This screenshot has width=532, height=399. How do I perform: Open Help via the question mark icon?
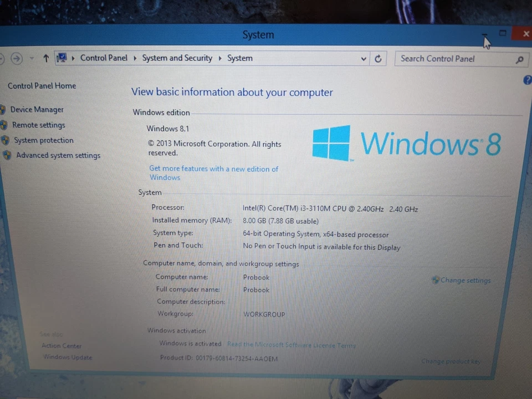point(527,80)
